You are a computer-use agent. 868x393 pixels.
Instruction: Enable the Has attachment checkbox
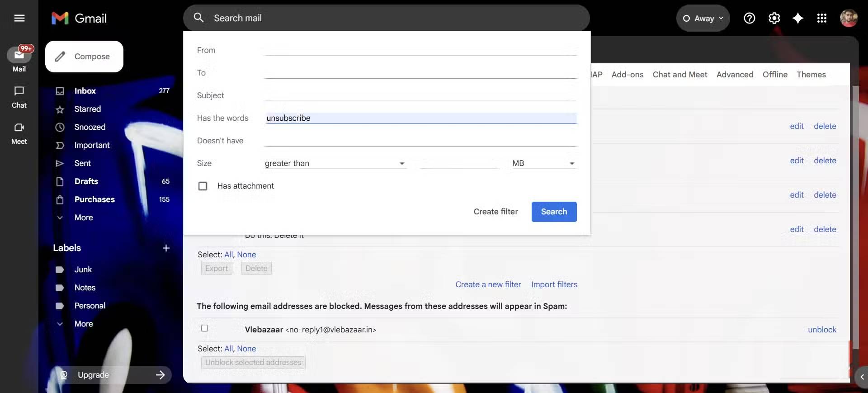click(x=203, y=186)
